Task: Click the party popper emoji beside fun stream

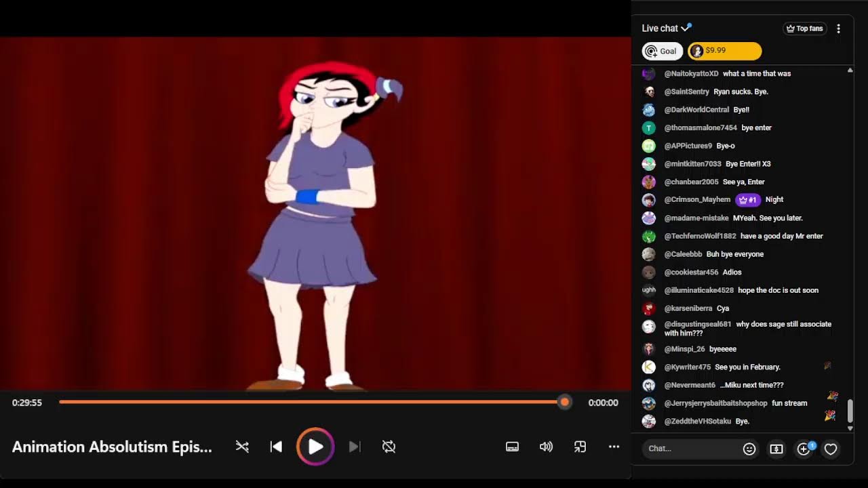Action: tap(832, 396)
